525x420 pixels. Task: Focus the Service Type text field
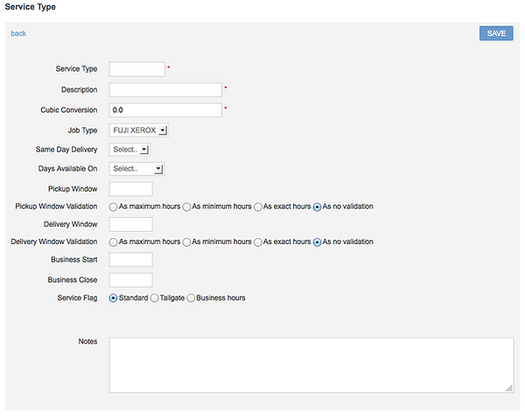point(137,69)
